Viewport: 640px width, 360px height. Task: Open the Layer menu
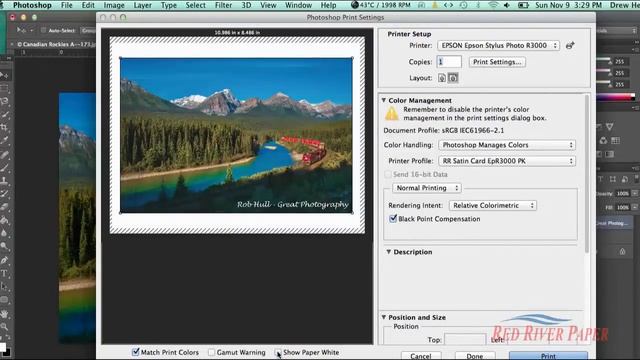coord(142,5)
